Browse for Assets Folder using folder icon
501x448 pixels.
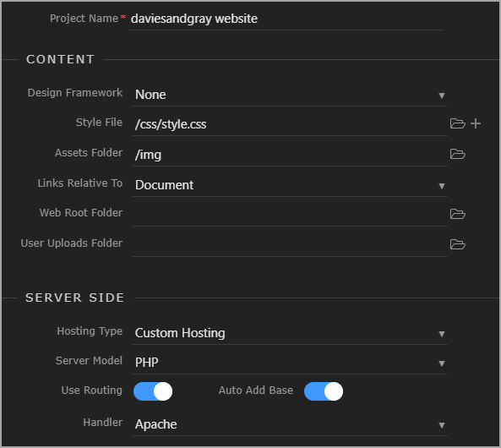457,154
